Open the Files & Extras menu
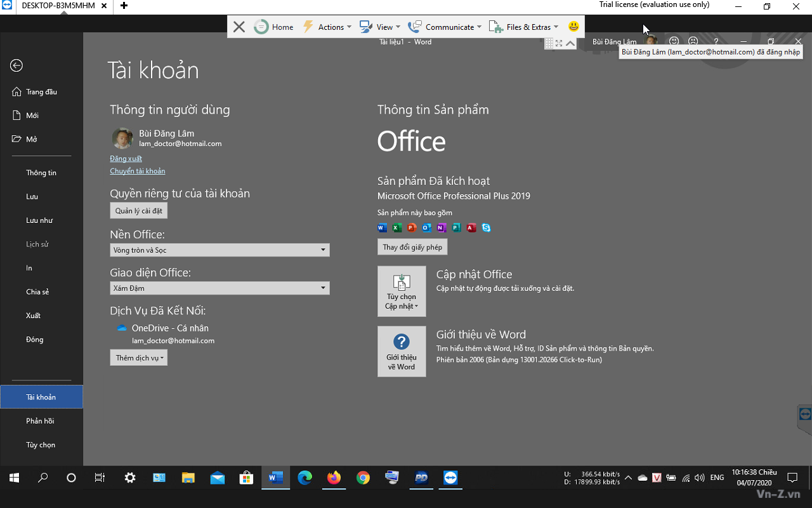Screen dimensions: 812x508 524,27
